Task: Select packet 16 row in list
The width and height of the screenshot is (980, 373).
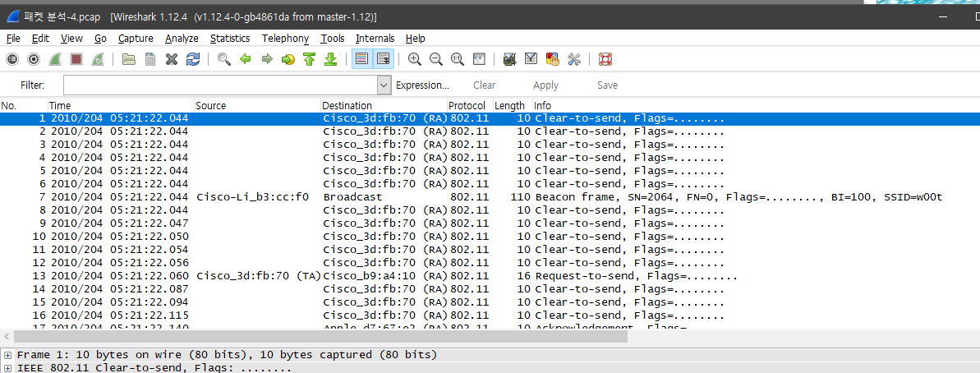Action: [x=490, y=315]
